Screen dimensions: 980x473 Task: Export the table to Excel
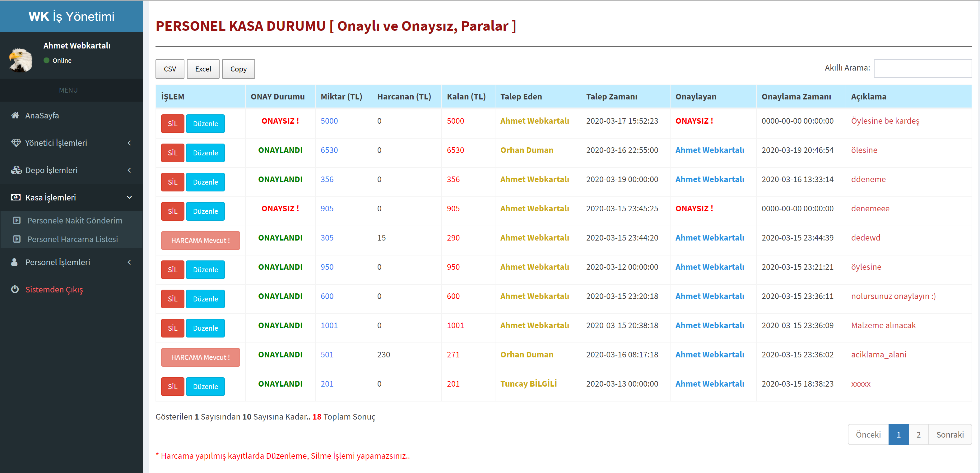[203, 69]
